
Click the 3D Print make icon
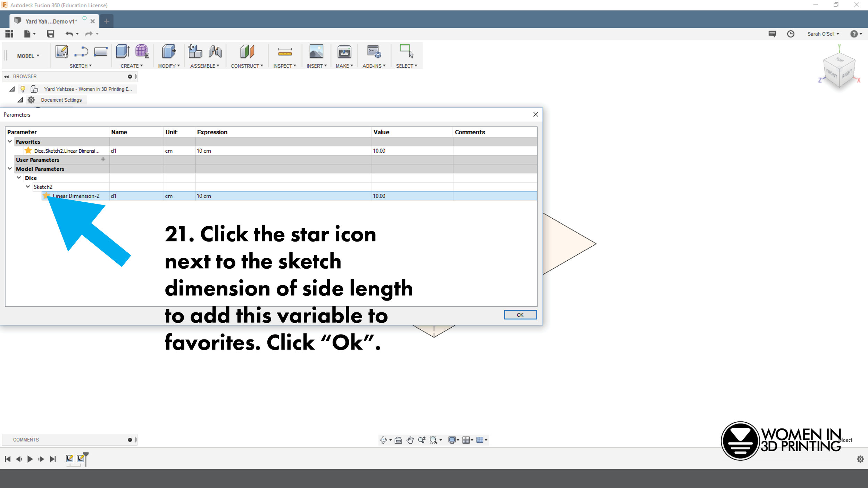click(344, 52)
